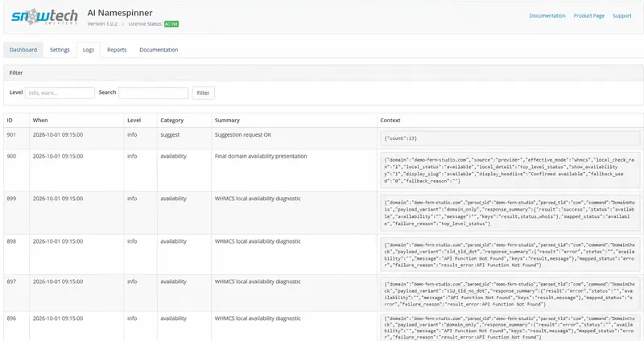Click the 'availability' category of row 898

(x=173, y=241)
